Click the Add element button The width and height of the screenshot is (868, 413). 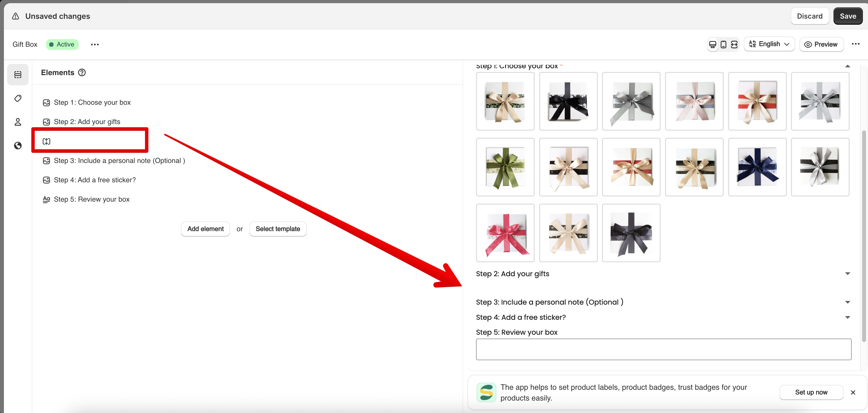click(x=205, y=229)
